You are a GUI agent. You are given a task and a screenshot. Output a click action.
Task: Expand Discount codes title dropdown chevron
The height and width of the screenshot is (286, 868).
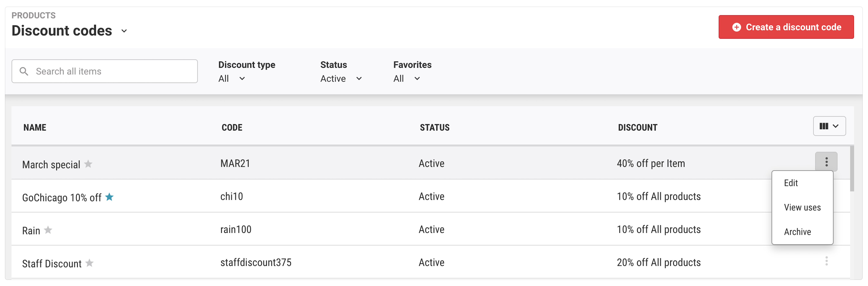124,31
